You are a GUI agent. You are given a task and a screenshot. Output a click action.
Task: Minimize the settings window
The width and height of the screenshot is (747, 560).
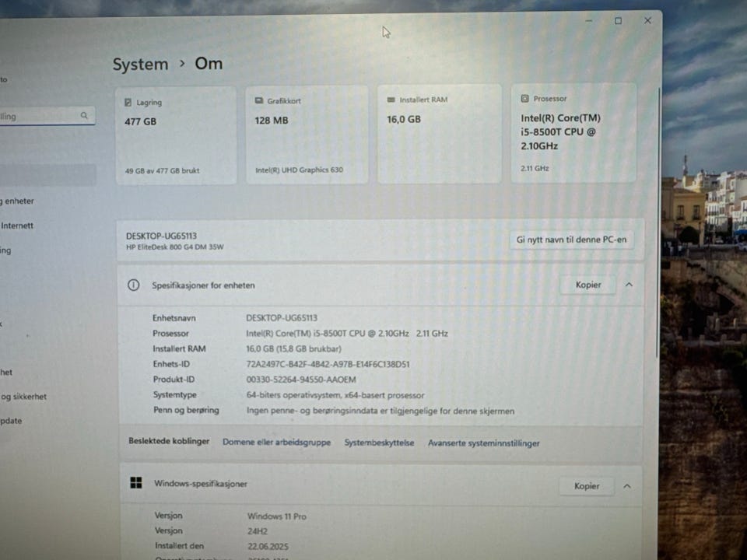589,21
